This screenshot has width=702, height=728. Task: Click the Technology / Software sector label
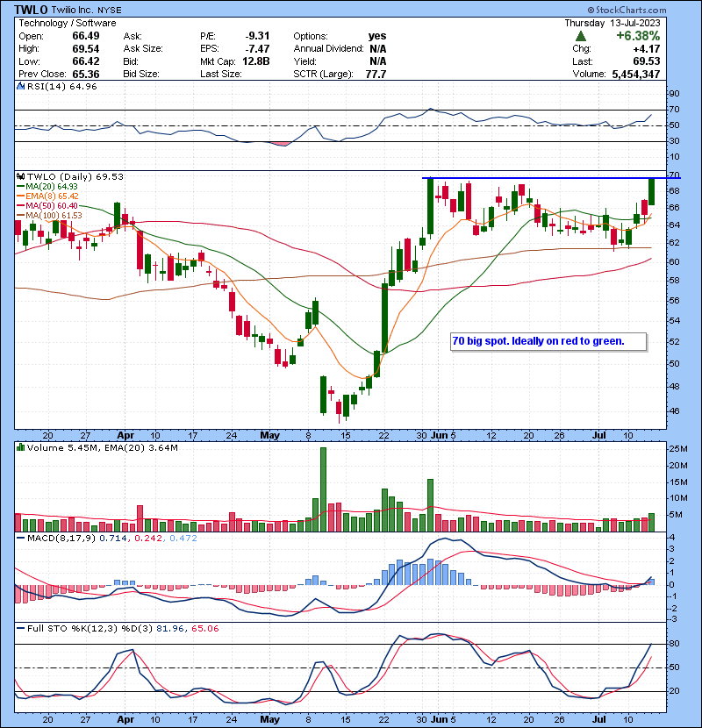pos(68,23)
